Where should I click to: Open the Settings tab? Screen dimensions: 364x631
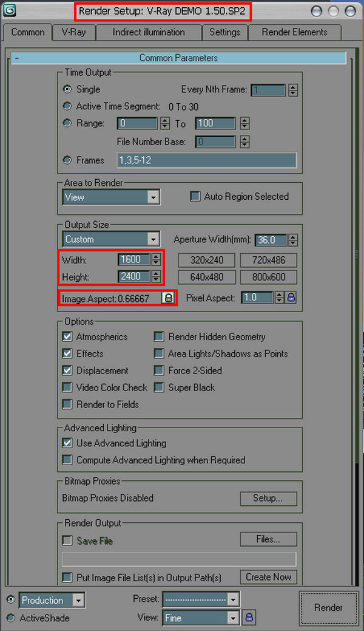[x=224, y=33]
